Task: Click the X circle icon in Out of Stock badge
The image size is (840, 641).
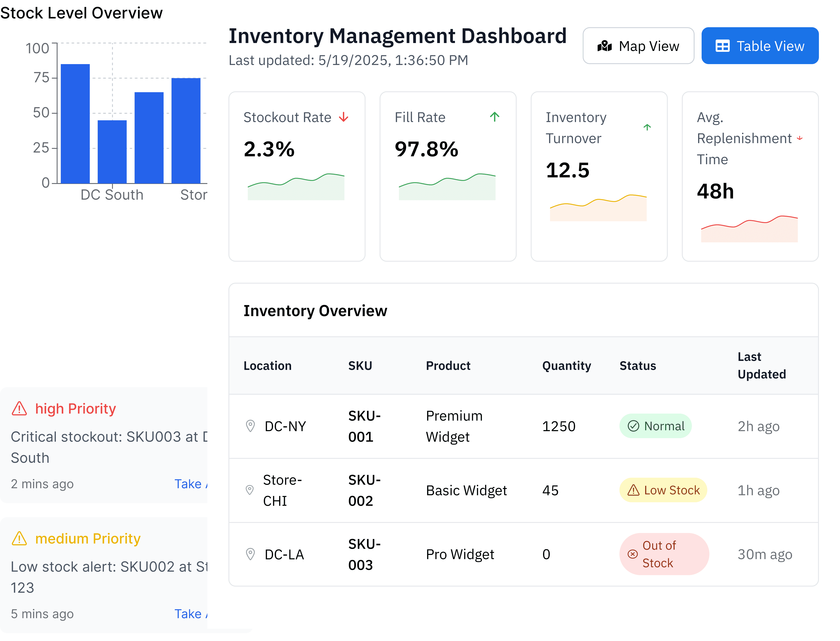Action: click(x=633, y=554)
